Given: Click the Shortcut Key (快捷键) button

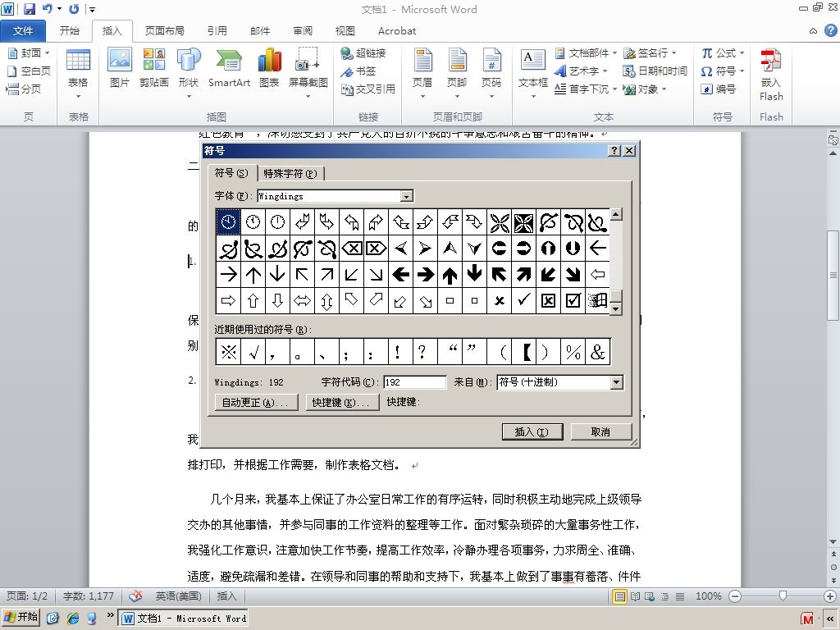Looking at the screenshot, I should (x=341, y=402).
